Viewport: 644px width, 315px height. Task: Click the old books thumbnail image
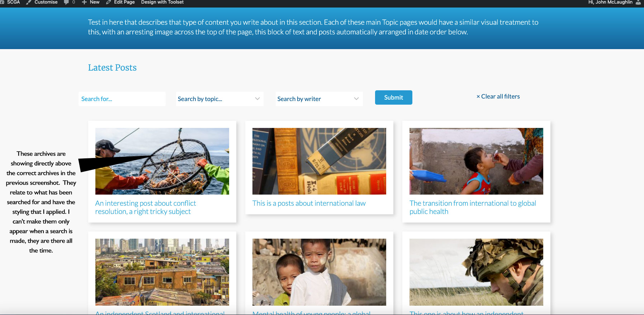[x=319, y=161]
